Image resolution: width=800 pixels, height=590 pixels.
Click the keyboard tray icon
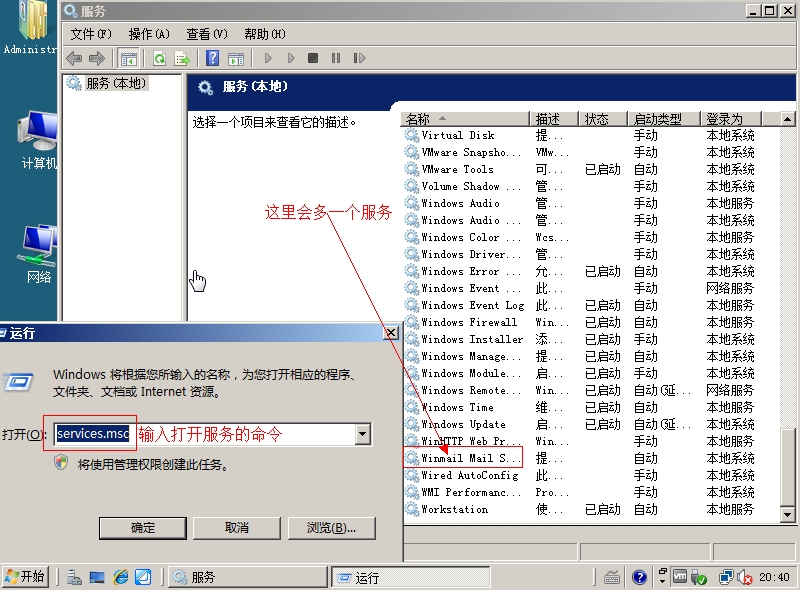click(612, 578)
